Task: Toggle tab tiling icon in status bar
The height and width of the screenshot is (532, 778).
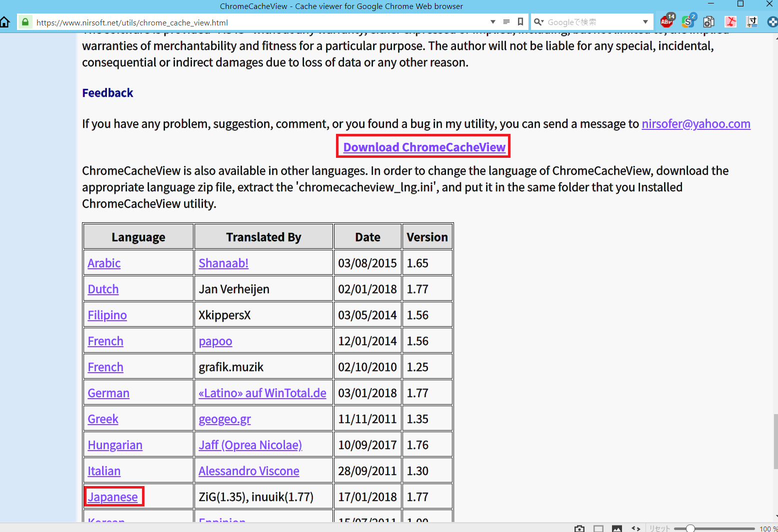Action: (x=598, y=529)
